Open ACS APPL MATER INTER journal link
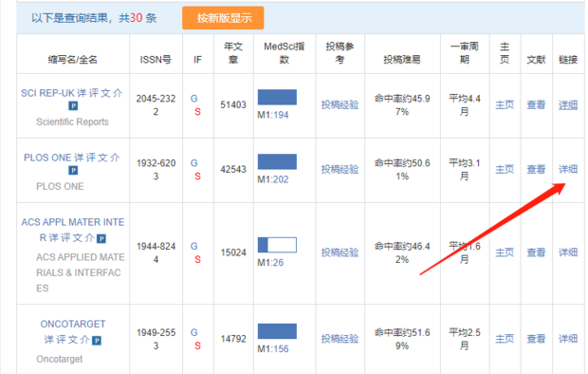 (73, 230)
